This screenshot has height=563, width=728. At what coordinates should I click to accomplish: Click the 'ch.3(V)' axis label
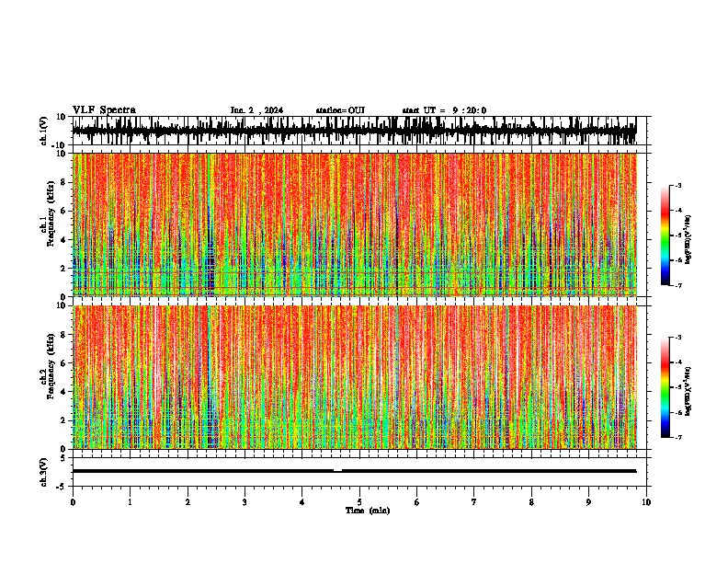(44, 472)
